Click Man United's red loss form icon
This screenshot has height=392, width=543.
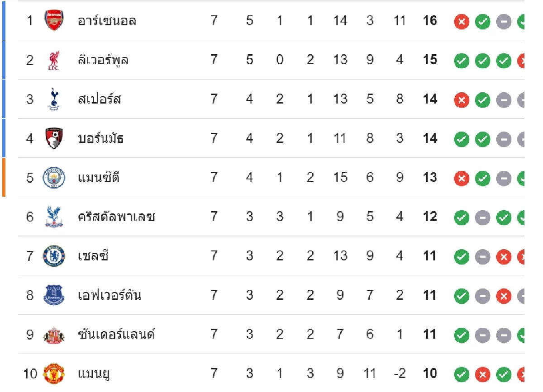tap(482, 374)
